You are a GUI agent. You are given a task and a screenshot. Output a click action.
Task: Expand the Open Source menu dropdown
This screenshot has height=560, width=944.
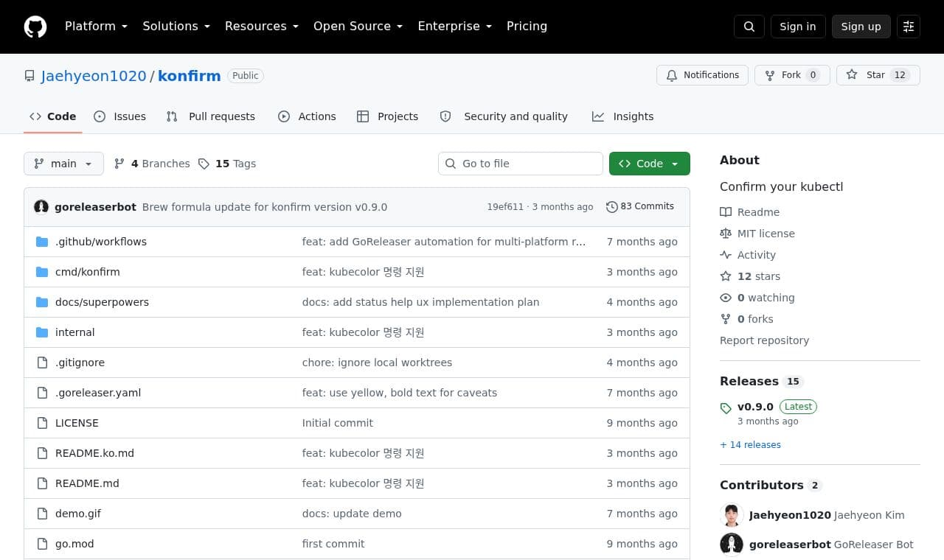pos(358,27)
